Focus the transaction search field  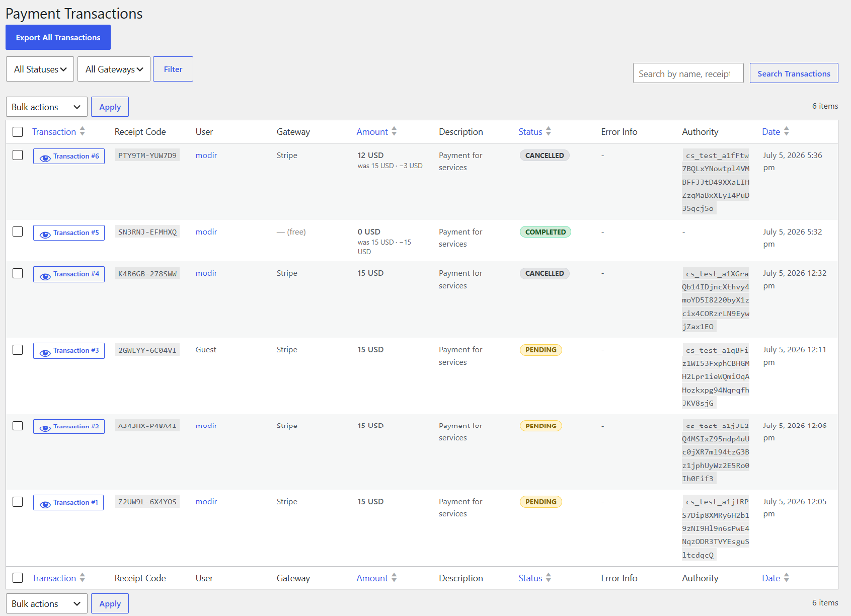tap(688, 73)
